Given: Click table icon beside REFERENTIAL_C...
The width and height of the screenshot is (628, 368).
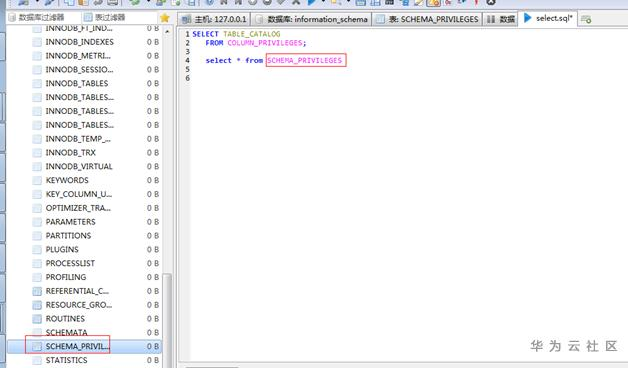Looking at the screenshot, I should point(37,291).
